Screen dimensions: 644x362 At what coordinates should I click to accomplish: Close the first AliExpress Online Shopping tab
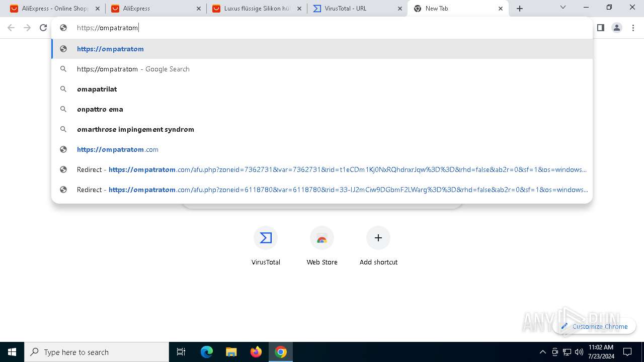[x=98, y=9]
